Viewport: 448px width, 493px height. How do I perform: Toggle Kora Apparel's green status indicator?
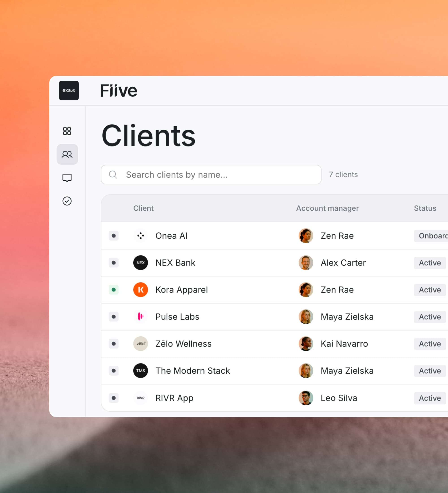113,290
